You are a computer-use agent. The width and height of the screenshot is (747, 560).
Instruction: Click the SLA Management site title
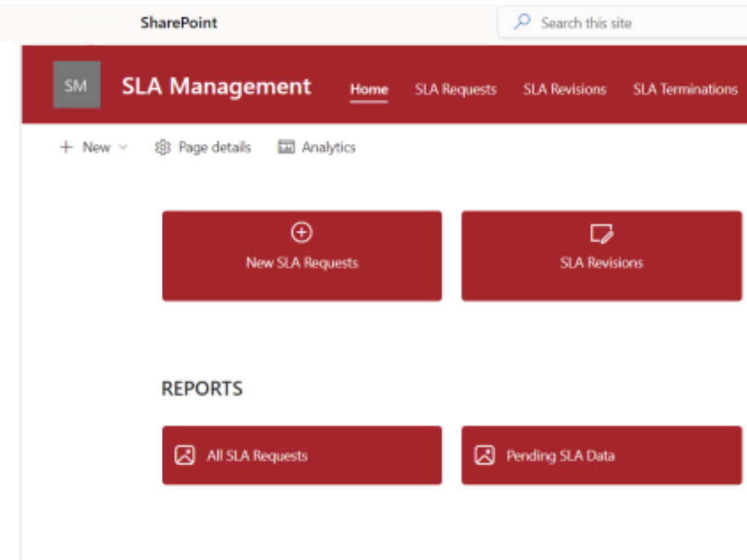click(217, 86)
